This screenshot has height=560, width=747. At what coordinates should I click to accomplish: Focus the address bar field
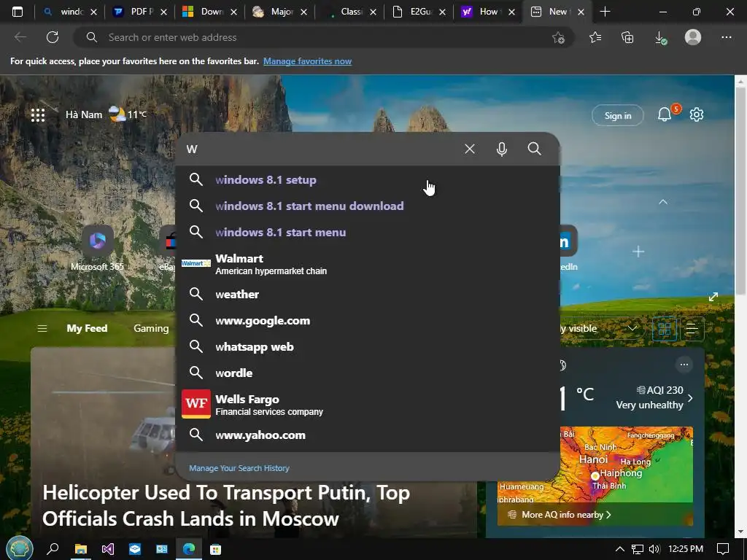coord(324,37)
